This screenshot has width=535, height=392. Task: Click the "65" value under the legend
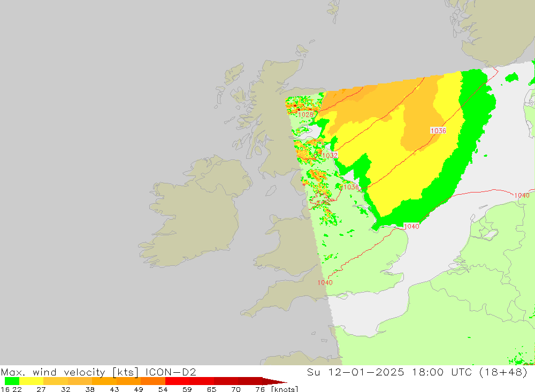pyautogui.click(x=211, y=389)
